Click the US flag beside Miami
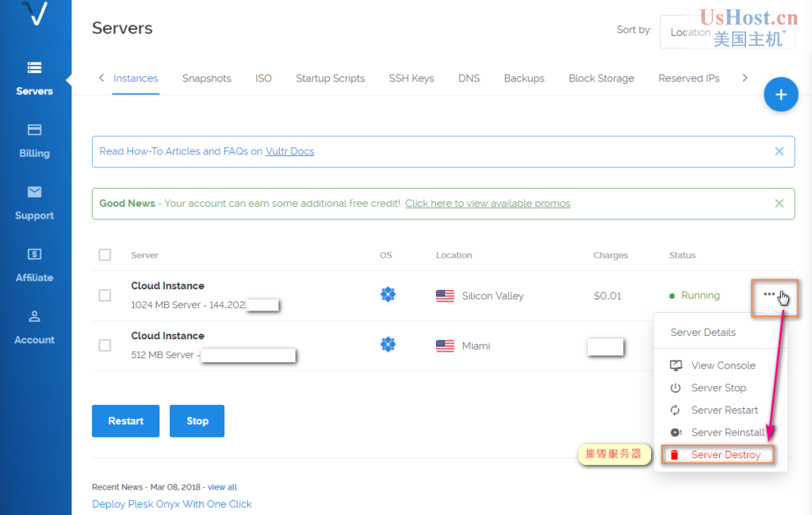 (445, 345)
